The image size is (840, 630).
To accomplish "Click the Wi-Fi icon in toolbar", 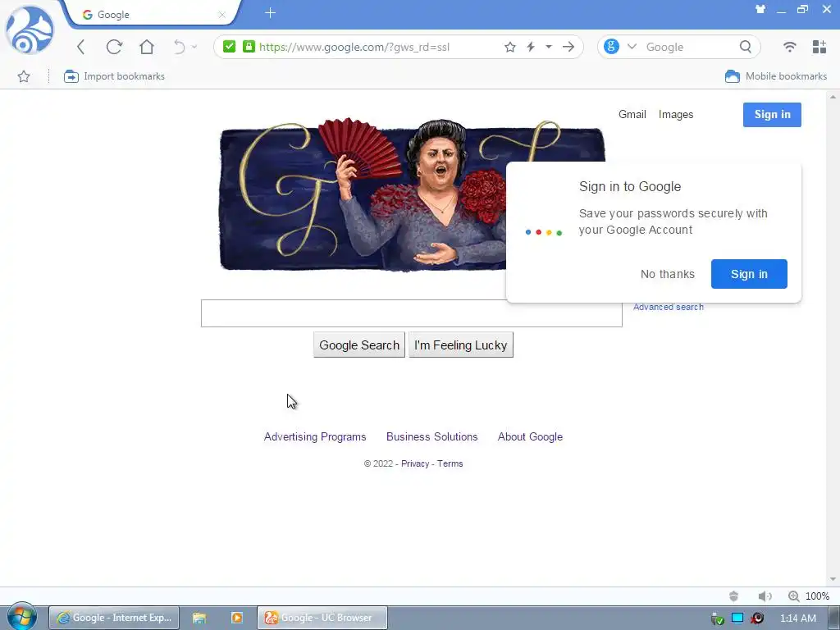I will pyautogui.click(x=790, y=47).
